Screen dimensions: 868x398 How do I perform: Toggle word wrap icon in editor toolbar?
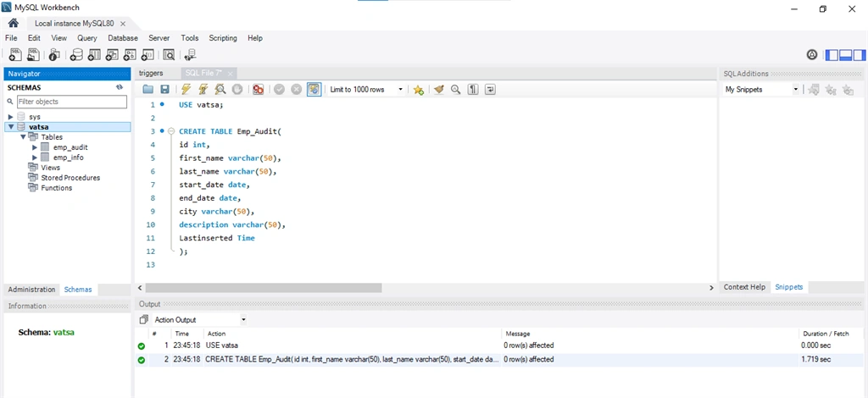pos(489,90)
